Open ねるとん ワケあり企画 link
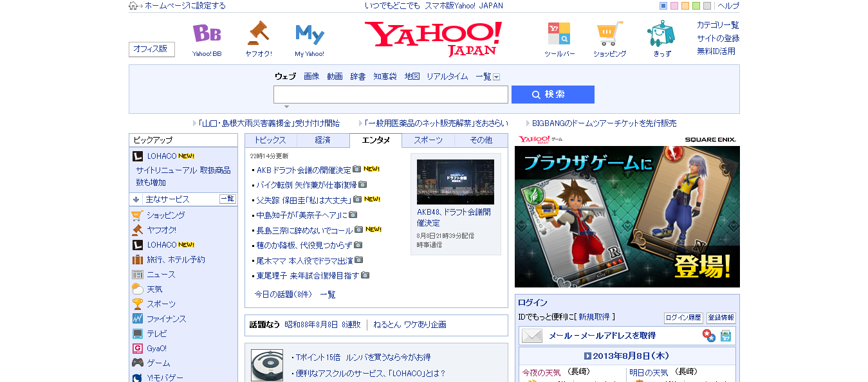Image resolution: width=868 pixels, height=382 pixels. pyautogui.click(x=410, y=325)
